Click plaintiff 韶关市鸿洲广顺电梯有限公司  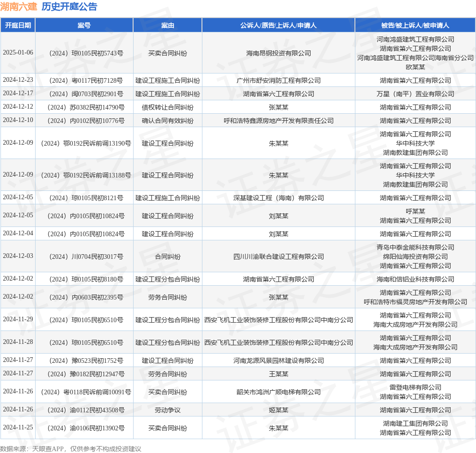(x=278, y=392)
